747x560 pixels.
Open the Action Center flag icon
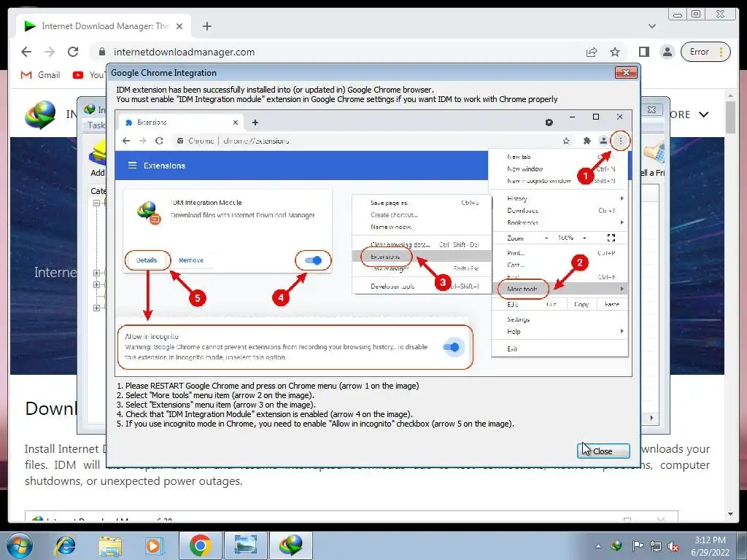coord(638,546)
